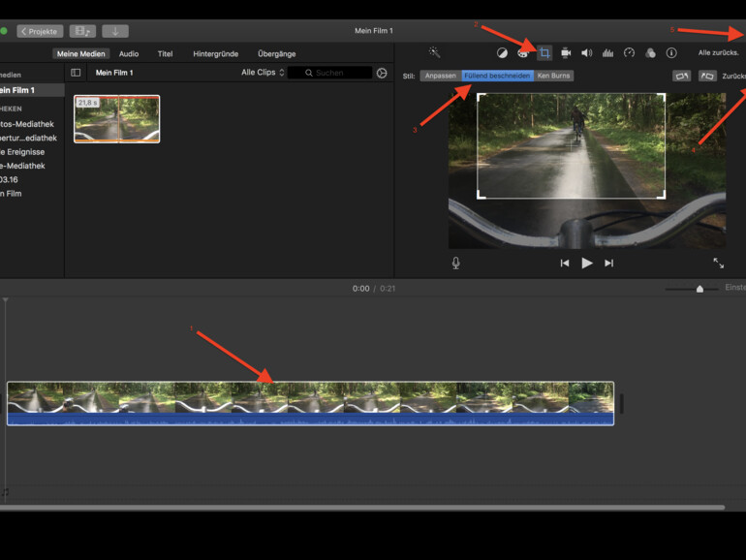Open the color correction palette tool

point(523,53)
